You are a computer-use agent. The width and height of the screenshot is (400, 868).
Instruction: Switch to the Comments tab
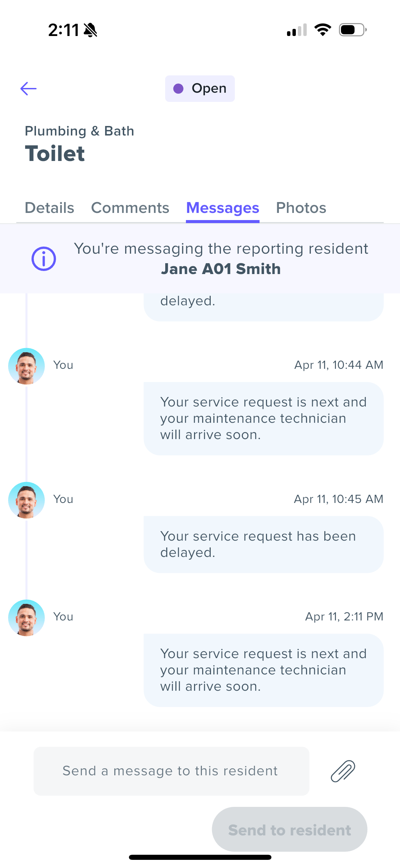(130, 208)
